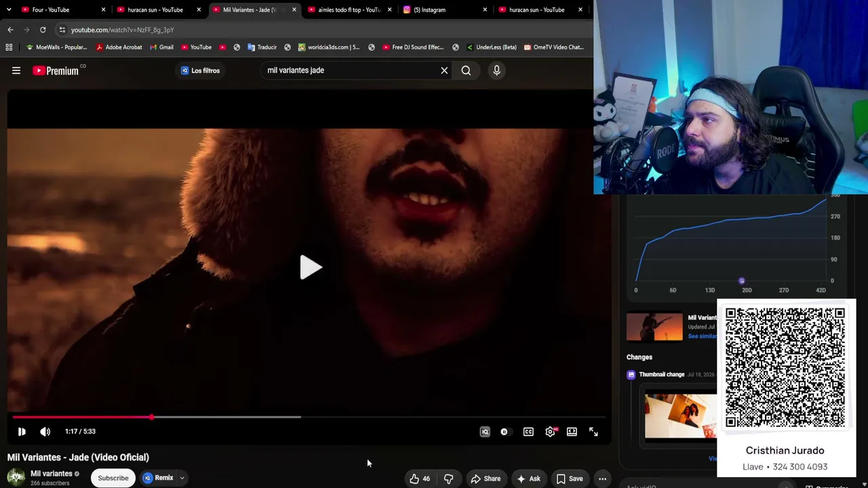Screen dimensions: 868x488
Task: Open the Mil variantes channel name link
Action: tap(52, 474)
